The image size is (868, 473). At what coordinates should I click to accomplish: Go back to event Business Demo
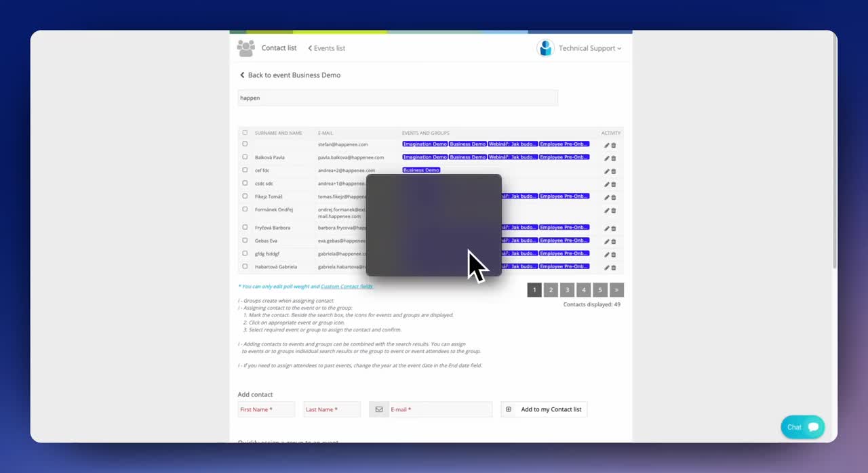tap(290, 75)
